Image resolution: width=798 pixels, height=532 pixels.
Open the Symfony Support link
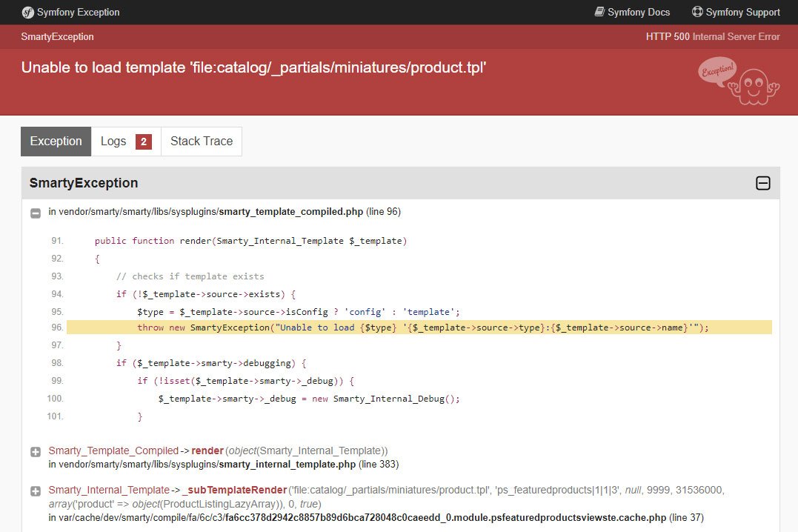click(736, 12)
